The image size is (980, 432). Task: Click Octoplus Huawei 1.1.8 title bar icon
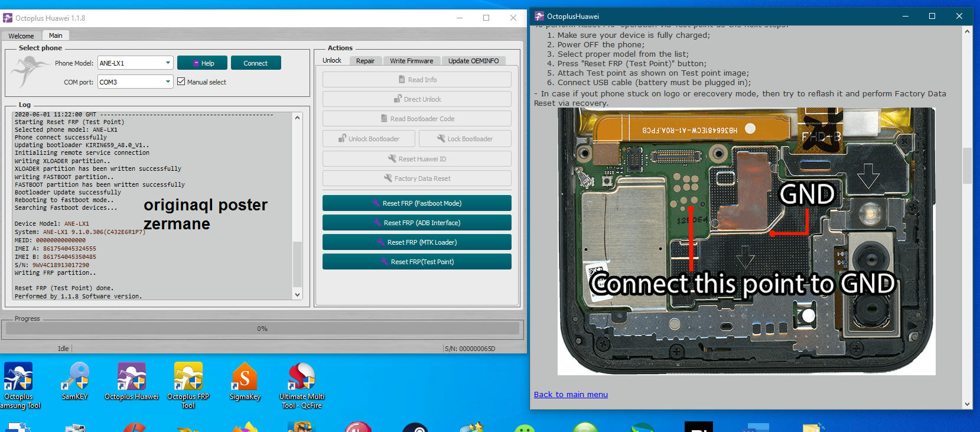8,18
